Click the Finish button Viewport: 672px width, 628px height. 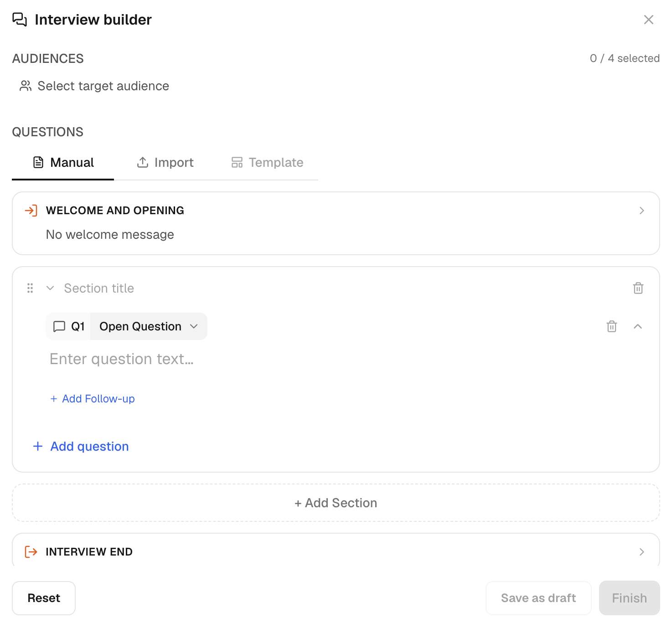coord(630,598)
